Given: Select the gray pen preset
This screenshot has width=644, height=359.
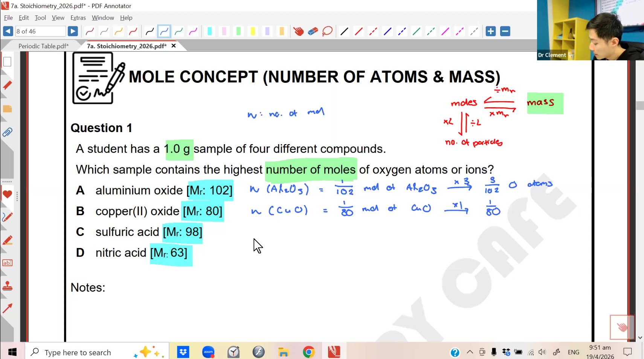Looking at the screenshot, I should 104,31.
